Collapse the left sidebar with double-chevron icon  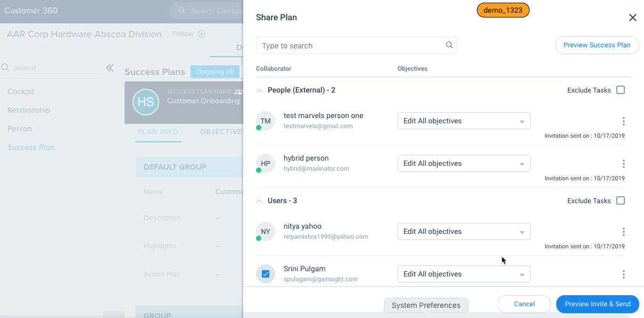110,68
